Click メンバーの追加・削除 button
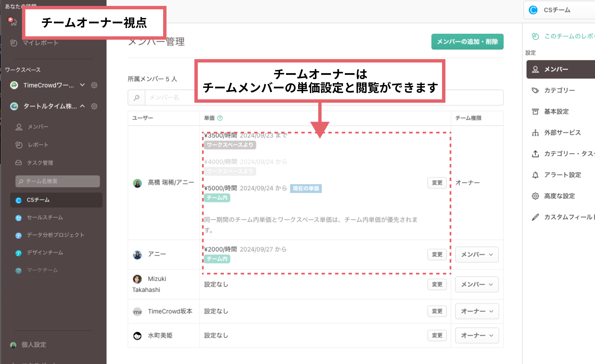595x364 pixels. pyautogui.click(x=467, y=42)
